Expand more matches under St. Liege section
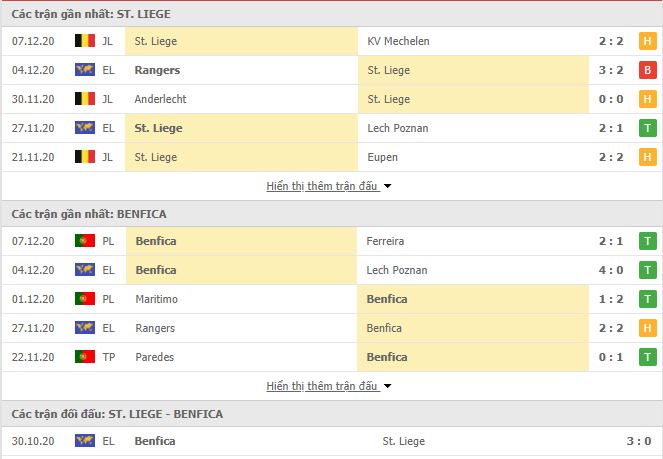Screen dimensions: 663x459 [x=328, y=186]
